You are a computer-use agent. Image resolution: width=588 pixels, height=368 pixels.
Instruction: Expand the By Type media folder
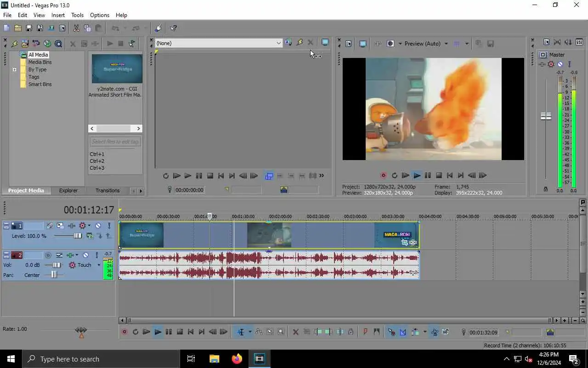pyautogui.click(x=14, y=69)
